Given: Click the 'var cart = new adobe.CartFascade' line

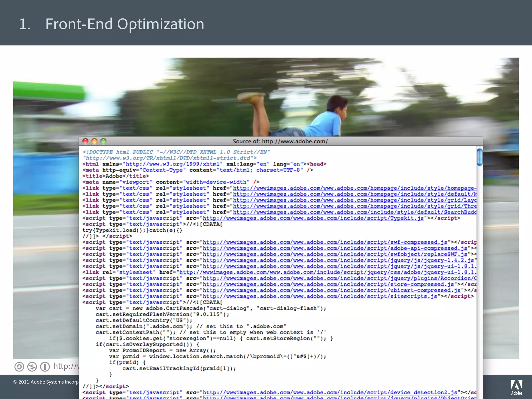Looking at the screenshot, I should [x=211, y=308].
